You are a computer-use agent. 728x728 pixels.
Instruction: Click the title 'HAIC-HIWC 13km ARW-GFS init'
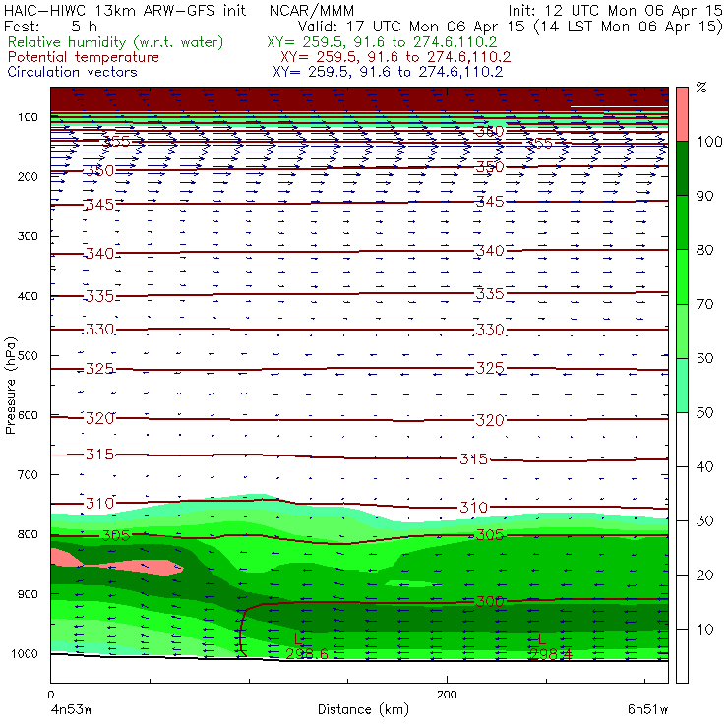pyautogui.click(x=125, y=10)
